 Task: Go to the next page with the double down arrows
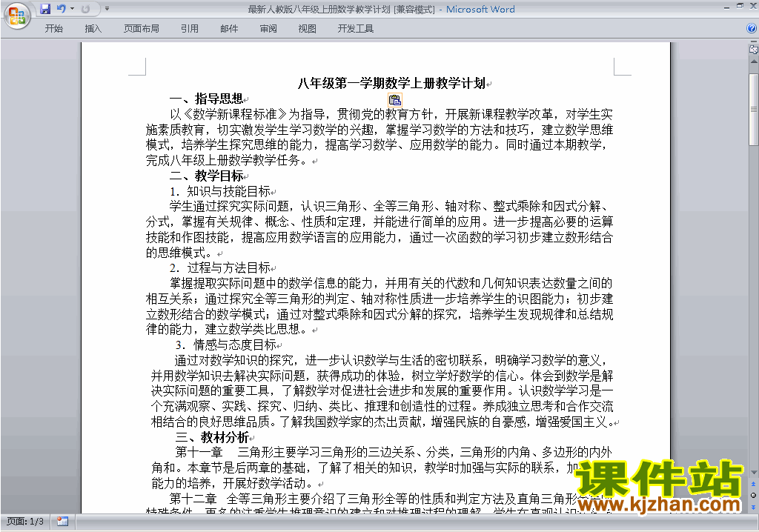point(753,507)
